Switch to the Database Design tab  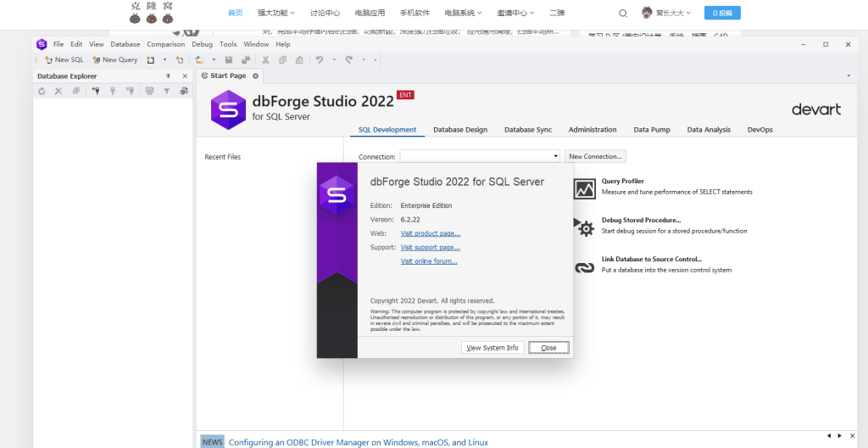click(460, 130)
